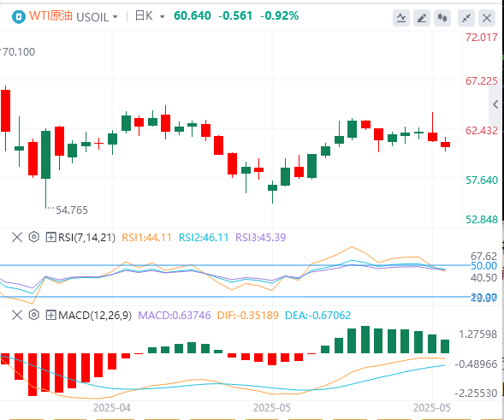The height and width of the screenshot is (420, 504).
Task: Click the WTI原油 round logo icon
Action: coord(18,16)
